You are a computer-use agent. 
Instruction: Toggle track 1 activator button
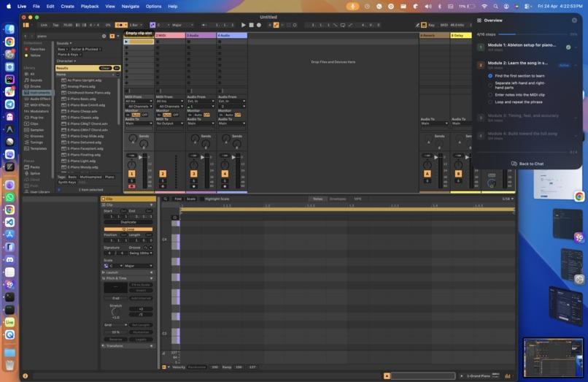pyautogui.click(x=131, y=174)
